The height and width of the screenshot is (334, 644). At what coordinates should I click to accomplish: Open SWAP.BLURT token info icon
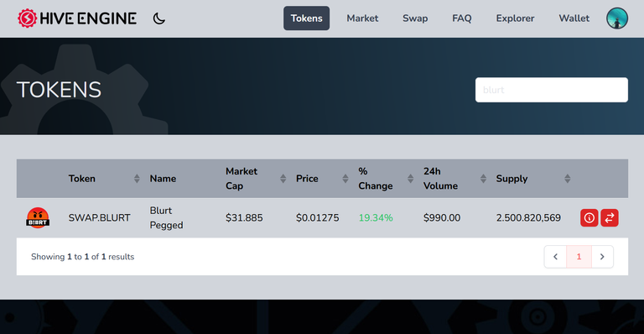(589, 217)
